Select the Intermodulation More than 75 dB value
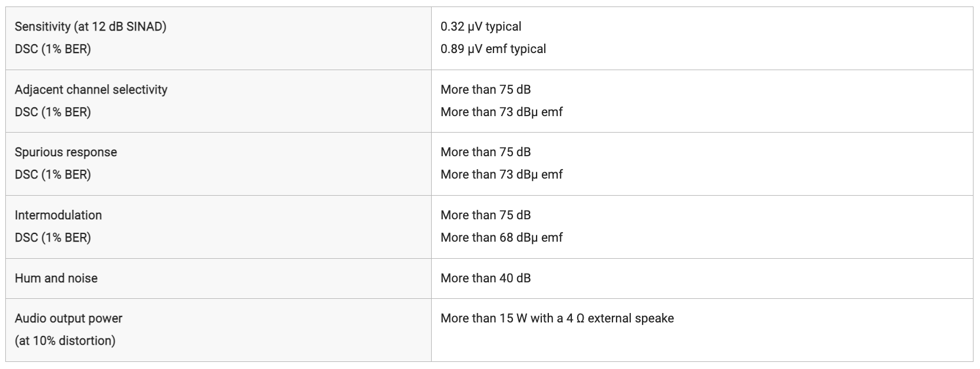Screen dimensions: 980x369 tap(485, 215)
